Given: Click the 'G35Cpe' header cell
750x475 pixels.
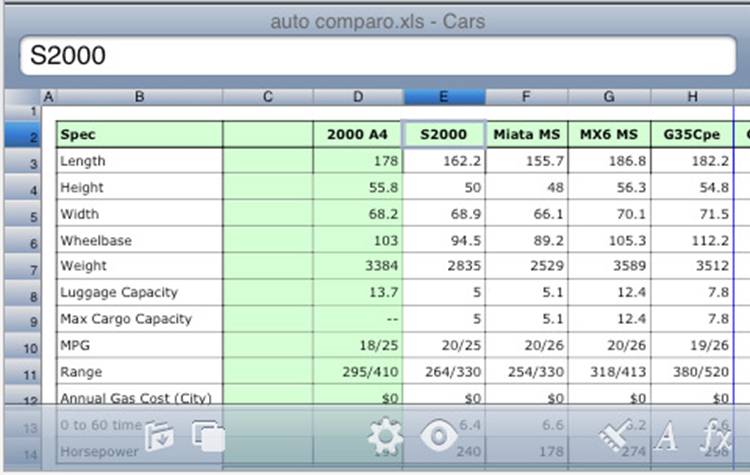Looking at the screenshot, I should tap(692, 134).
